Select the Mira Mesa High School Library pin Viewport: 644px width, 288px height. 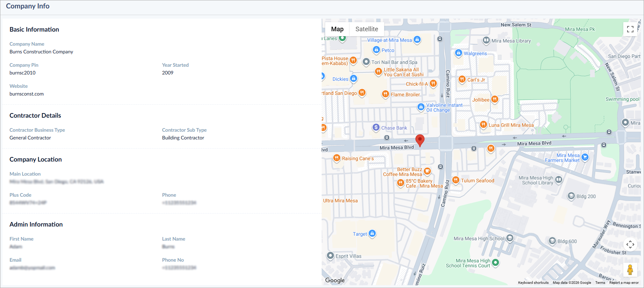point(559,180)
